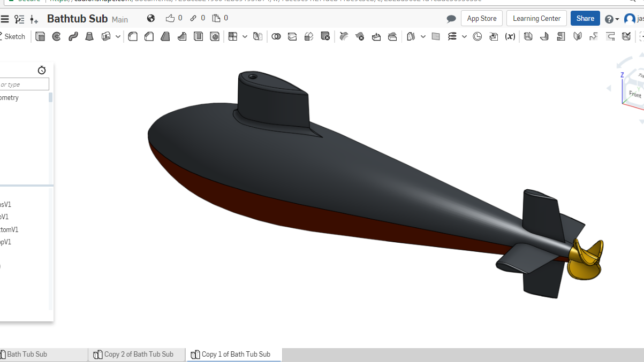This screenshot has height=362, width=644.
Task: Select the Mate connector tool
Action: [x=478, y=37]
